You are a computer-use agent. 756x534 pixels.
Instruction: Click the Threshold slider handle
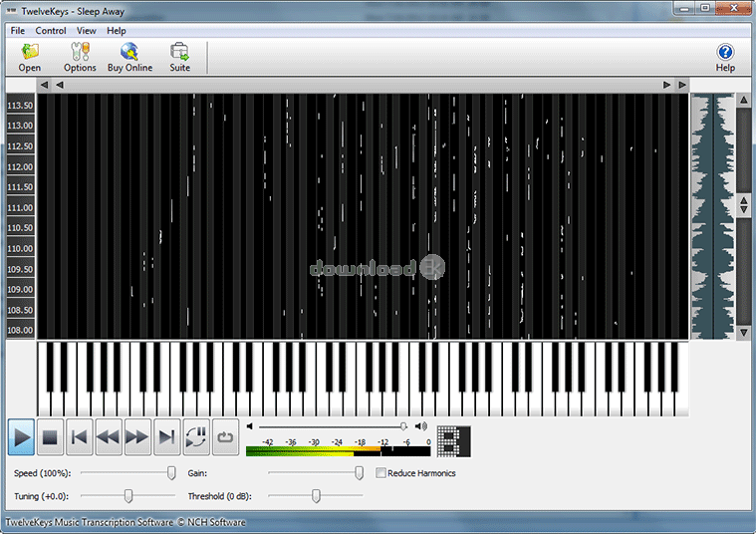(316, 495)
